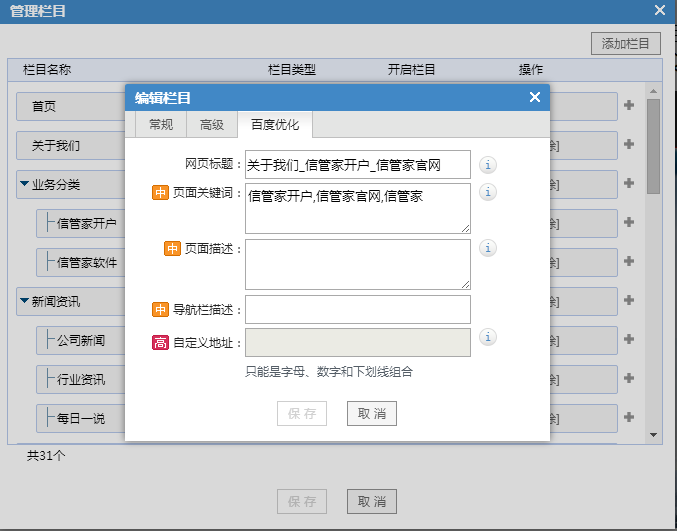Switch to the 常规 tab
The image size is (677, 531).
(160, 125)
